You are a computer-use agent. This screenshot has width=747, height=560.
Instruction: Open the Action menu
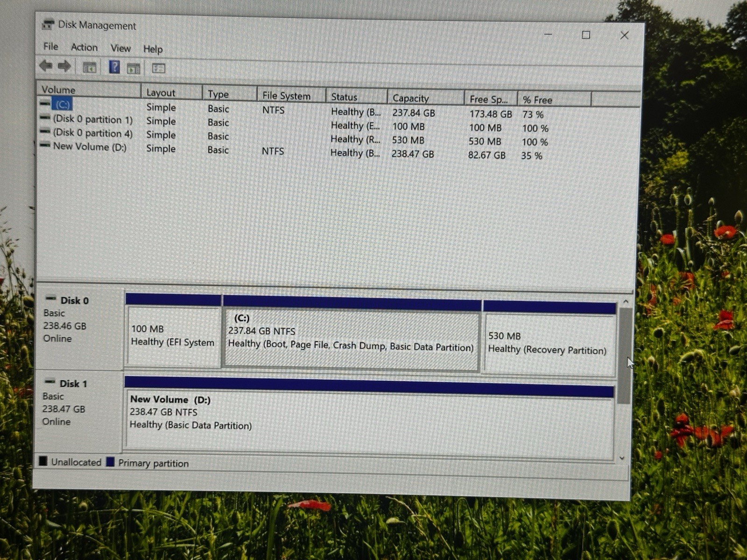point(84,47)
